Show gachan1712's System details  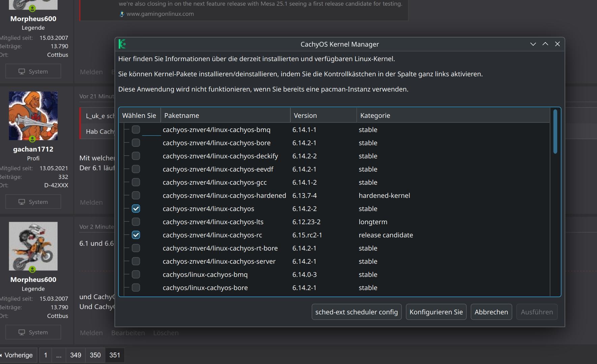coord(33,202)
